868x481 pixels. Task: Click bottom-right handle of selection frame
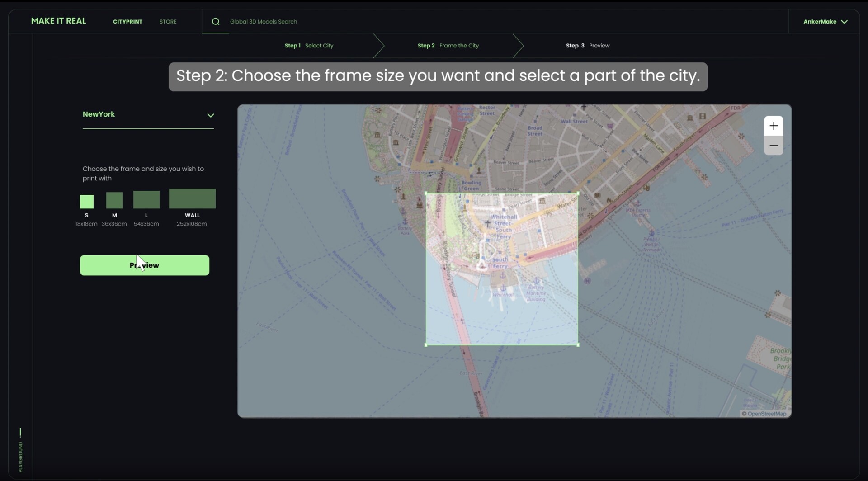(578, 345)
